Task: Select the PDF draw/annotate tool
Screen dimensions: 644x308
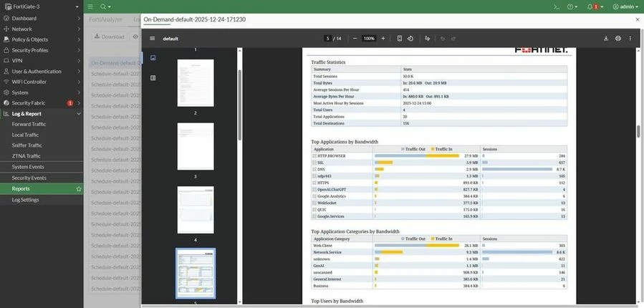Action: (x=428, y=39)
